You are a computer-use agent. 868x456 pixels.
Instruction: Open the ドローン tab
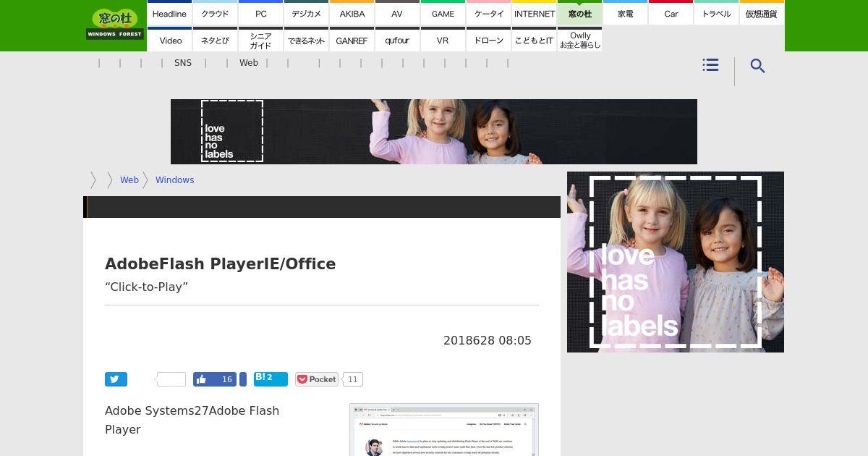tap(488, 41)
